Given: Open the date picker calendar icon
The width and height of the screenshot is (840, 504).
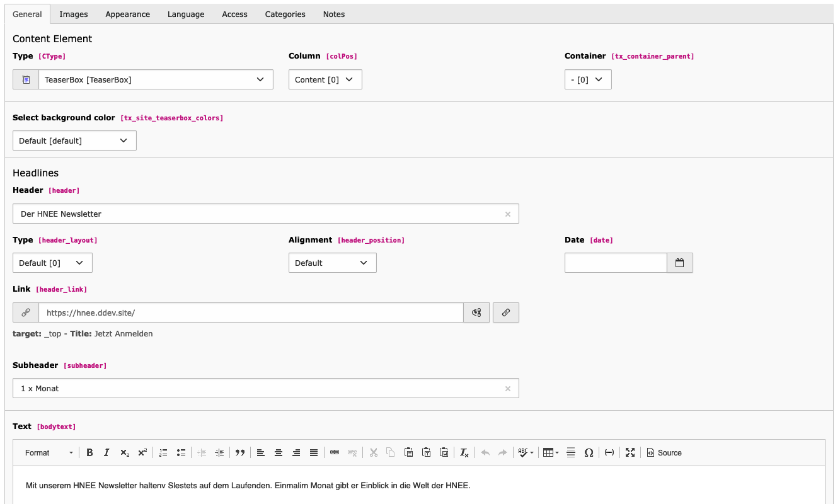Looking at the screenshot, I should 679,263.
